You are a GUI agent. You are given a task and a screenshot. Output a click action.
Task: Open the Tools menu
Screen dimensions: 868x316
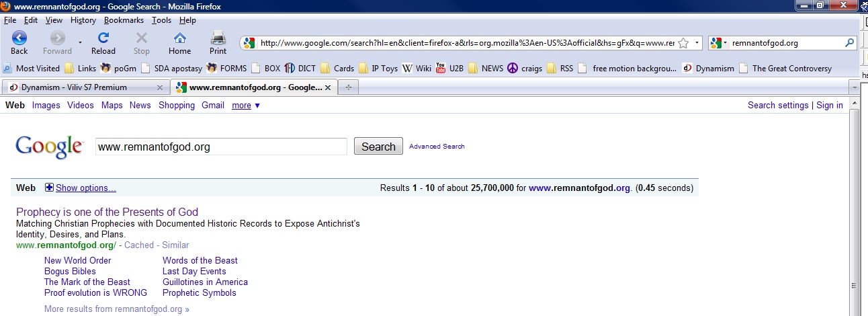coord(162,20)
